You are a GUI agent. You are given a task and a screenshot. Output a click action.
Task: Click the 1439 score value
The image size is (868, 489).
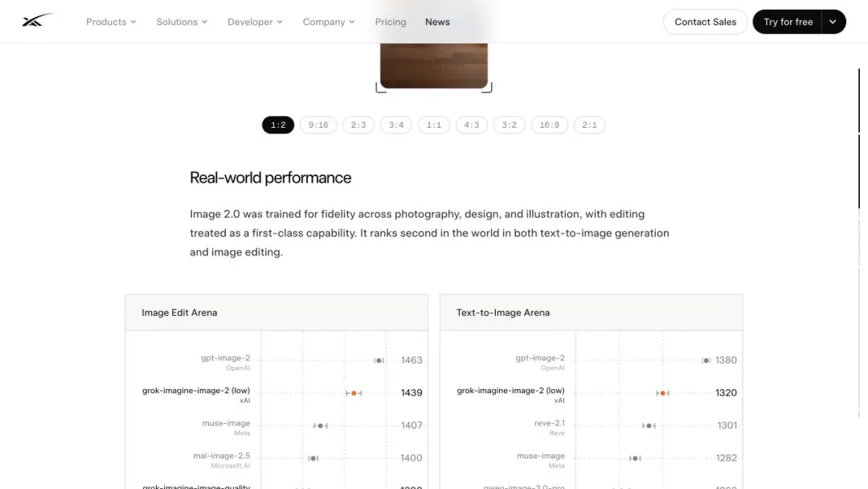[x=411, y=392]
